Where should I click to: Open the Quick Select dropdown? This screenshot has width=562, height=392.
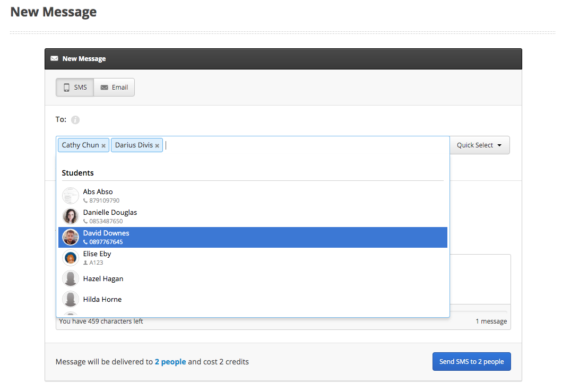(480, 145)
